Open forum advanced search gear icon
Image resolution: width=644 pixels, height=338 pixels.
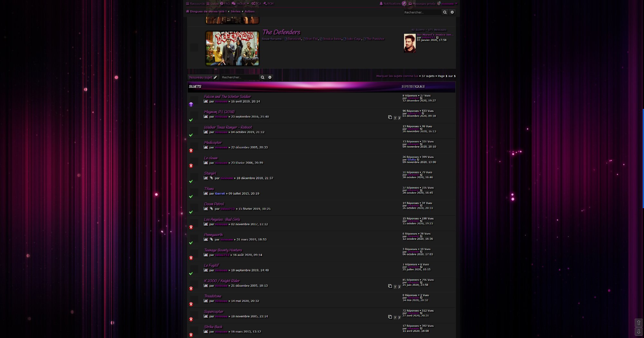click(x=270, y=77)
